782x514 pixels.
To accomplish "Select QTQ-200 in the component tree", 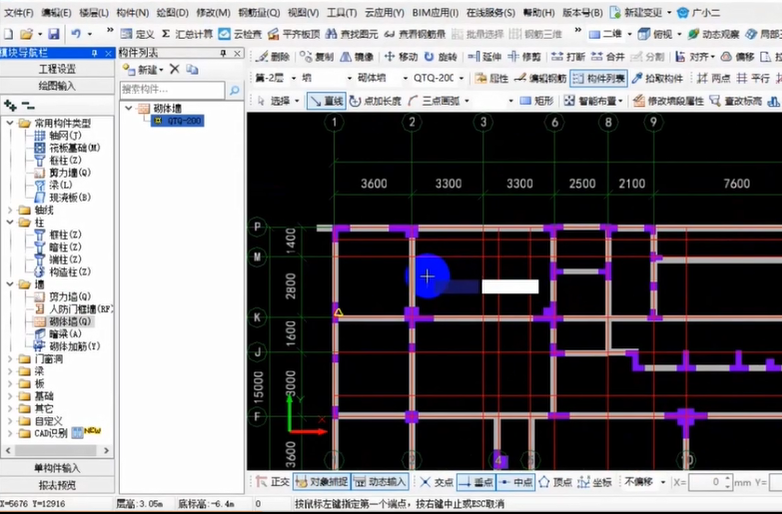I will [x=178, y=121].
